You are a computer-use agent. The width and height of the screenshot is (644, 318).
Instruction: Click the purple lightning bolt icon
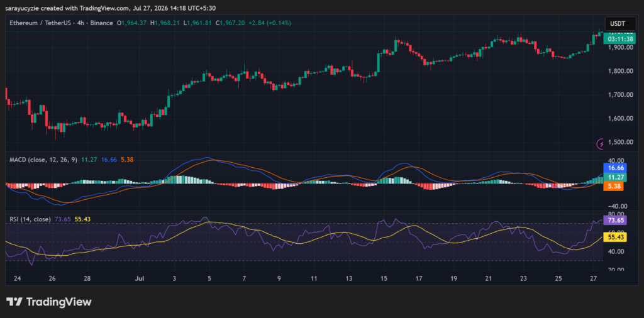tap(600, 144)
